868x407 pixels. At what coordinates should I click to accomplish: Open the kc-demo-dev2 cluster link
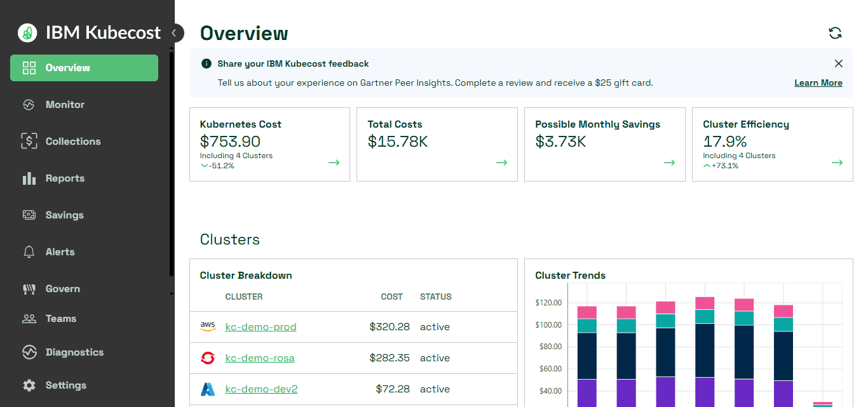[x=262, y=389]
